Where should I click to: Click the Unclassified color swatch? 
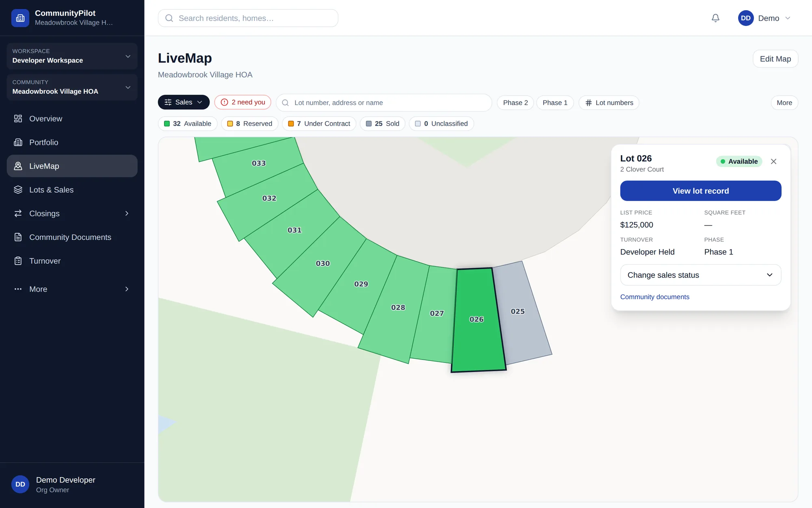tap(418, 124)
